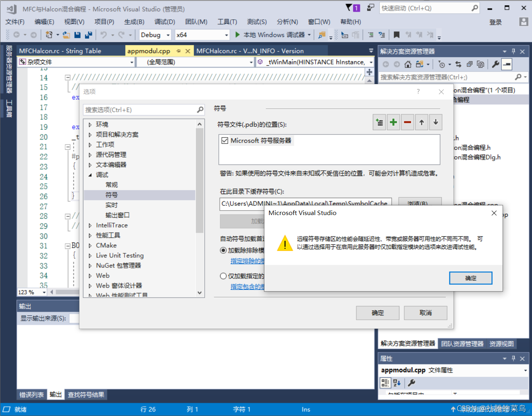This screenshot has height=416, width=532.
Task: Select the 加载除排除模块 radio button
Action: pyautogui.click(x=223, y=250)
